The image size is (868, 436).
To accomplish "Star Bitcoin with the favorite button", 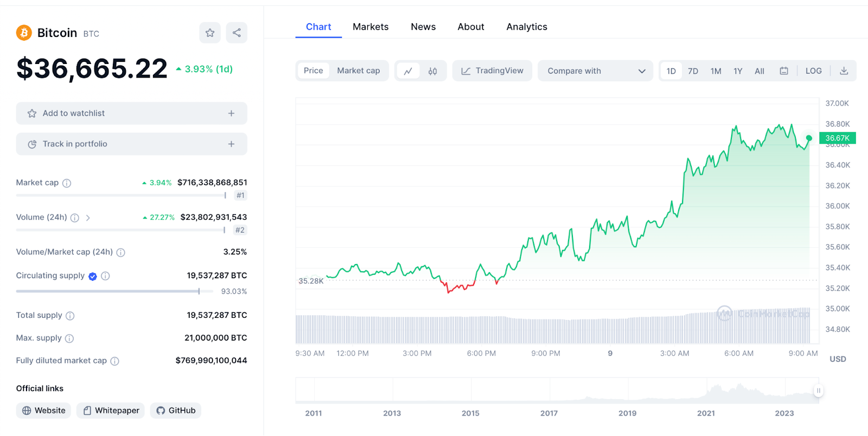I will [x=210, y=33].
